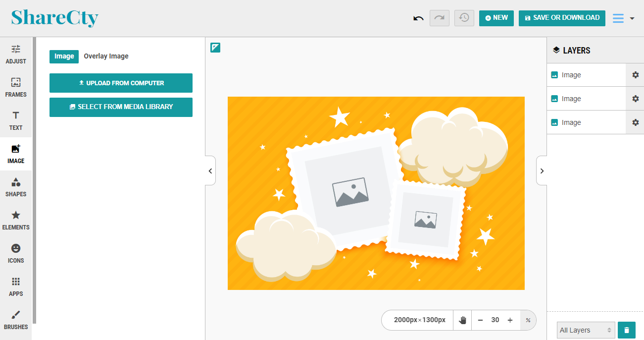644x340 pixels.
Task: Switch to the Overlay Image tab
Action: [106, 56]
